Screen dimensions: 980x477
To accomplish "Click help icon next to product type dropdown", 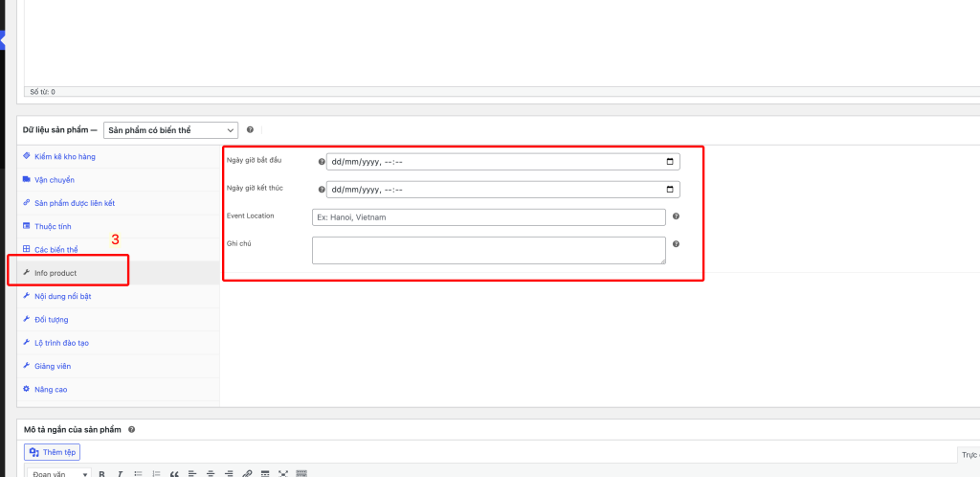I will 250,130.
